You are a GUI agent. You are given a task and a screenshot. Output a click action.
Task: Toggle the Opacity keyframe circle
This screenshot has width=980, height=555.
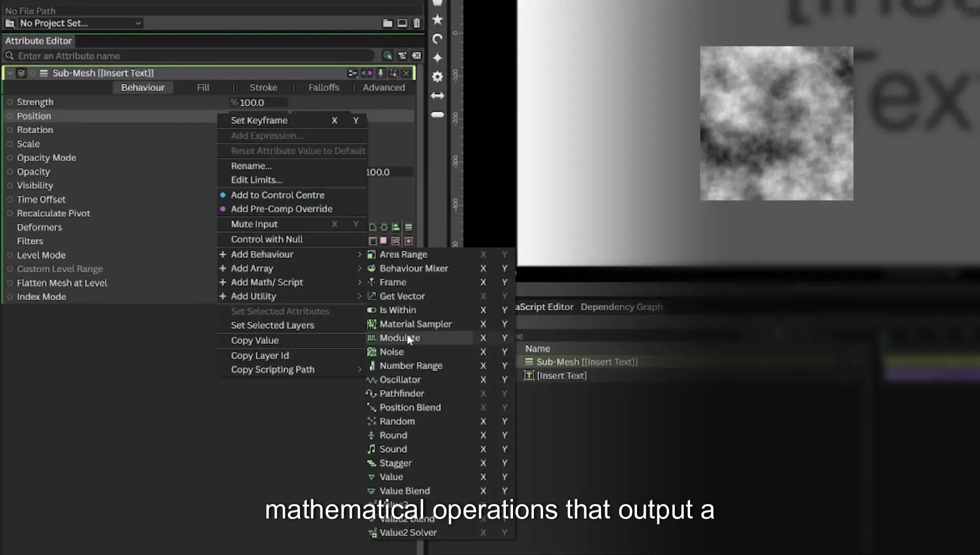click(10, 172)
